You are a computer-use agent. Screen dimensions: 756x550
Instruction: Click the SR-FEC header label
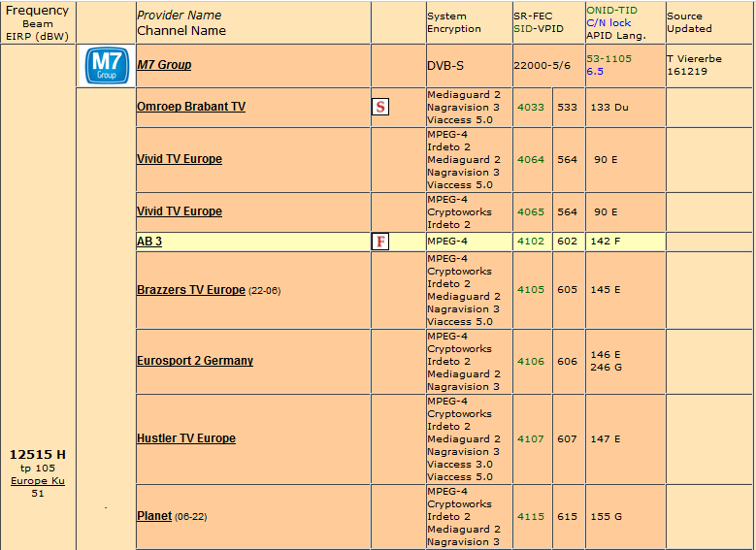[x=533, y=16]
